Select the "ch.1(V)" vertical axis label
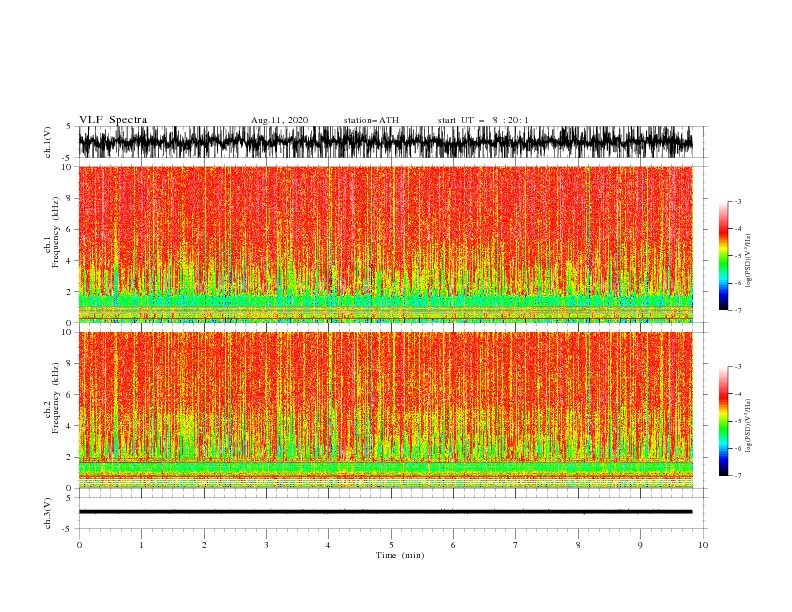The width and height of the screenshot is (792, 612). (x=48, y=142)
